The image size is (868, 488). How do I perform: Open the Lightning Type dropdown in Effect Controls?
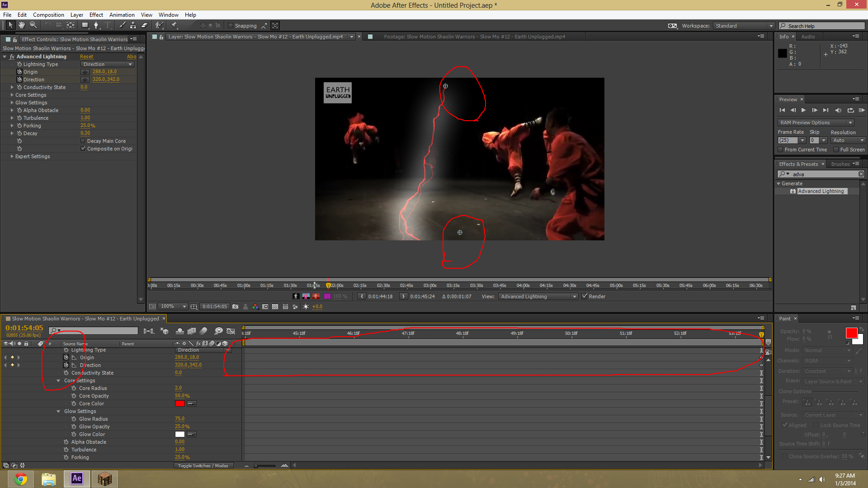108,64
